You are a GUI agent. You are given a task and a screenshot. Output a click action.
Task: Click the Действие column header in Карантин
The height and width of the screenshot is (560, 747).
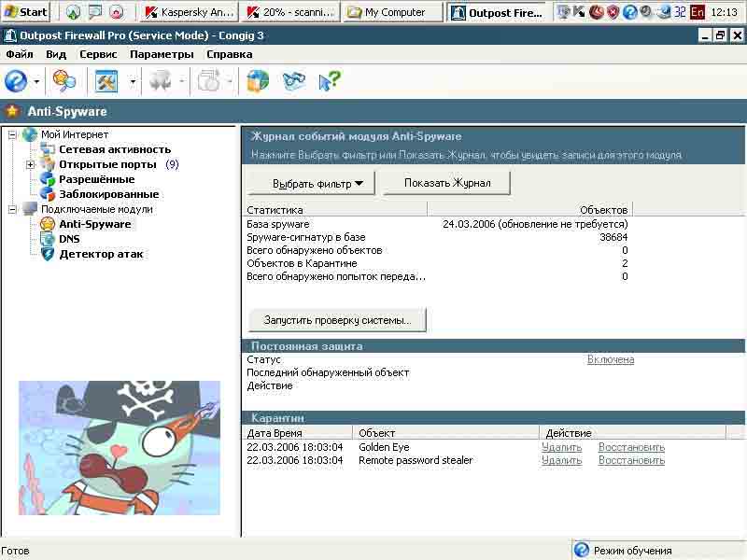pos(633,433)
